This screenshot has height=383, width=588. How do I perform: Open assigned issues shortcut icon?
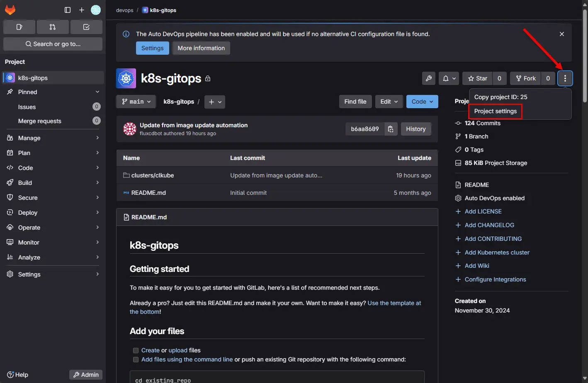[19, 27]
